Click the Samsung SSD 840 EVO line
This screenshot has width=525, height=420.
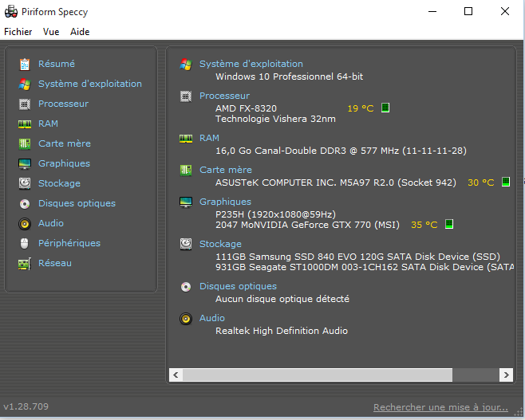(358, 257)
